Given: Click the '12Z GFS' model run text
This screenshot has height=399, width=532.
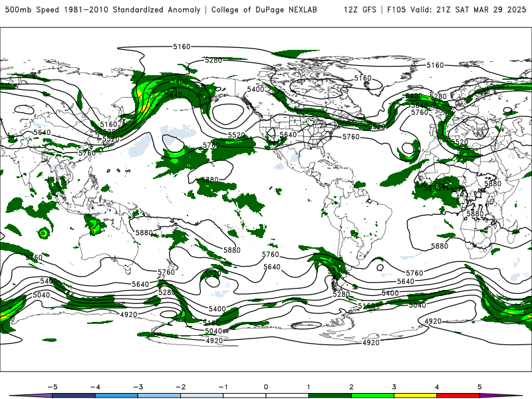Looking at the screenshot, I should pyautogui.click(x=360, y=9).
